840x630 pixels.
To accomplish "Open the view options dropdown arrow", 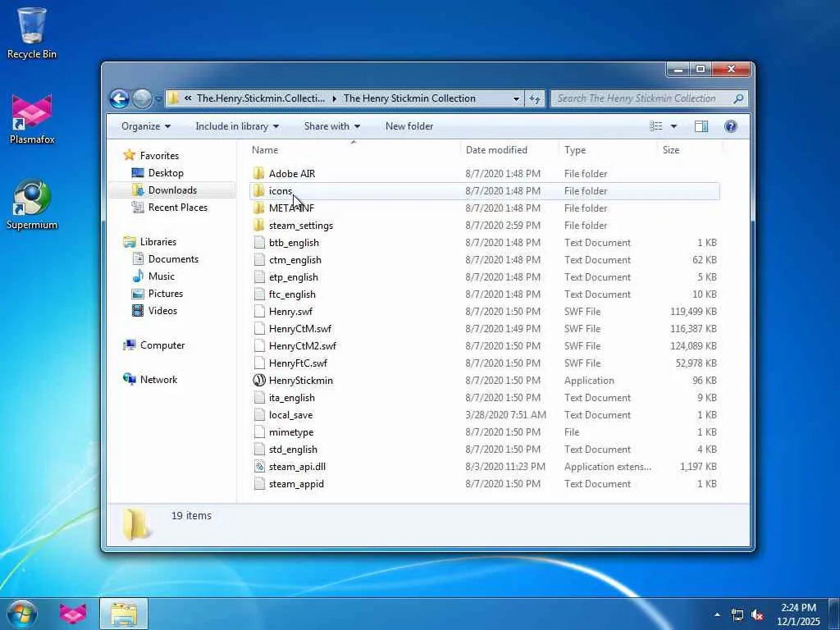I will point(673,126).
